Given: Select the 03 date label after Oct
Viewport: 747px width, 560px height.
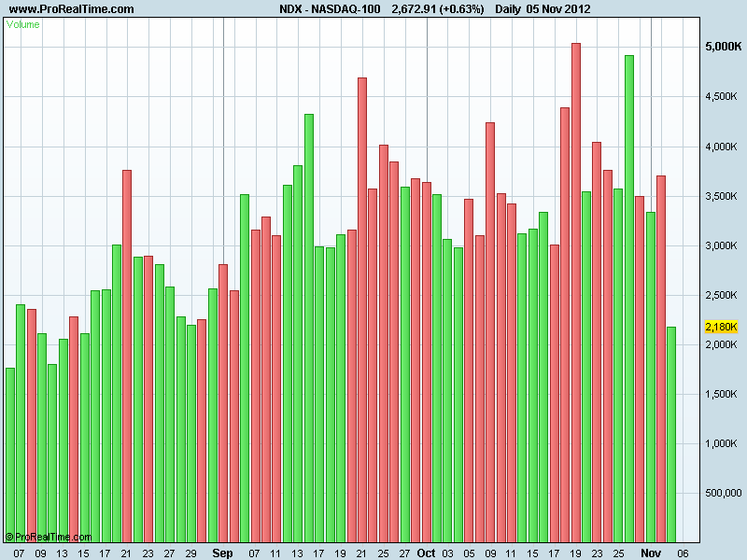Looking at the screenshot, I should point(447,553).
